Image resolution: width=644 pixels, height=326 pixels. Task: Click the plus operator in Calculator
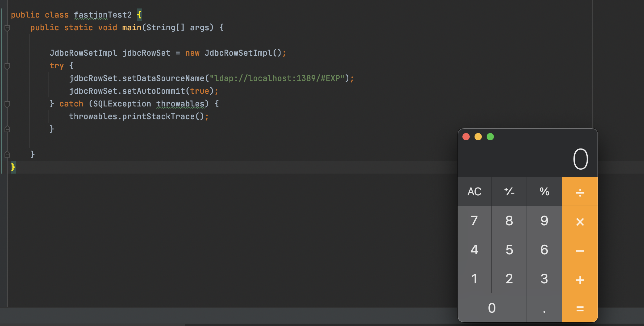coord(580,279)
